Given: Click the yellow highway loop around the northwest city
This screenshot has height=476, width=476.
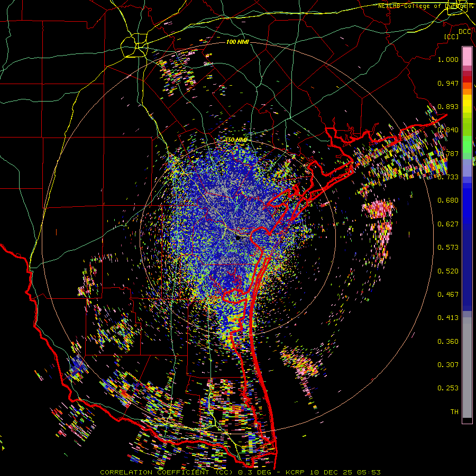Looking at the screenshot, I should 134,45.
